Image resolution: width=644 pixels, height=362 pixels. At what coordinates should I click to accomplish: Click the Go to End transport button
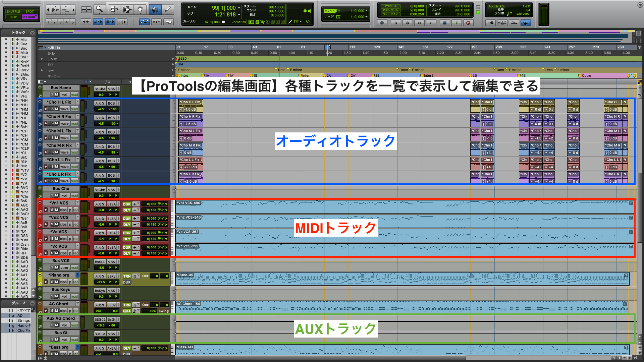tap(431, 23)
